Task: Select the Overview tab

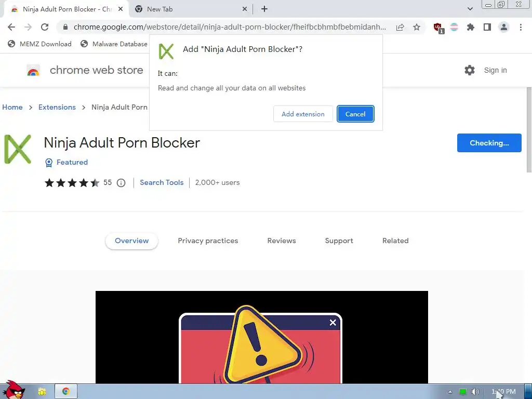Action: point(131,241)
